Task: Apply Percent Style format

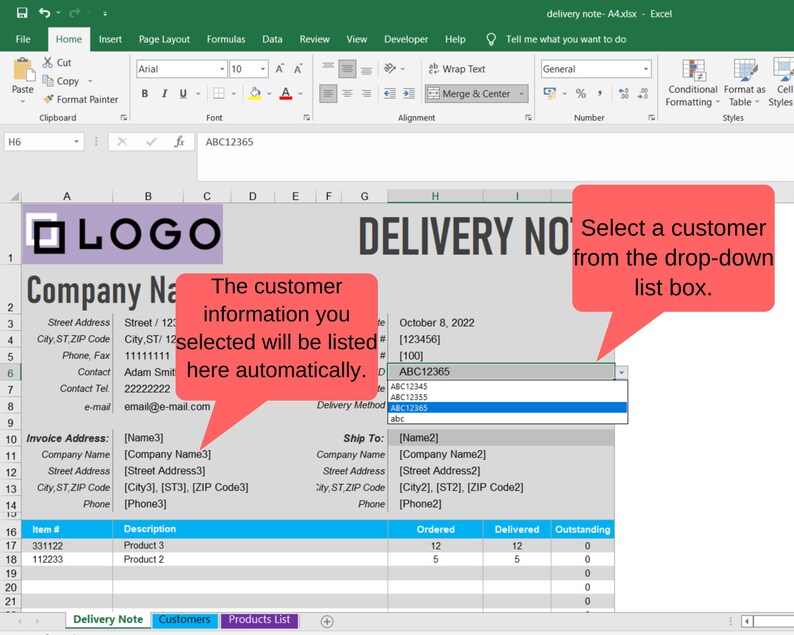Action: 581,94
